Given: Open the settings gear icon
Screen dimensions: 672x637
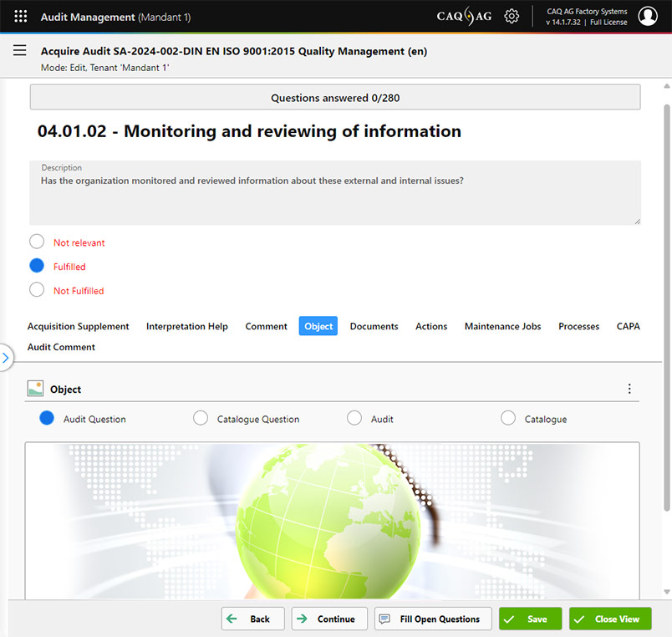Looking at the screenshot, I should [512, 17].
